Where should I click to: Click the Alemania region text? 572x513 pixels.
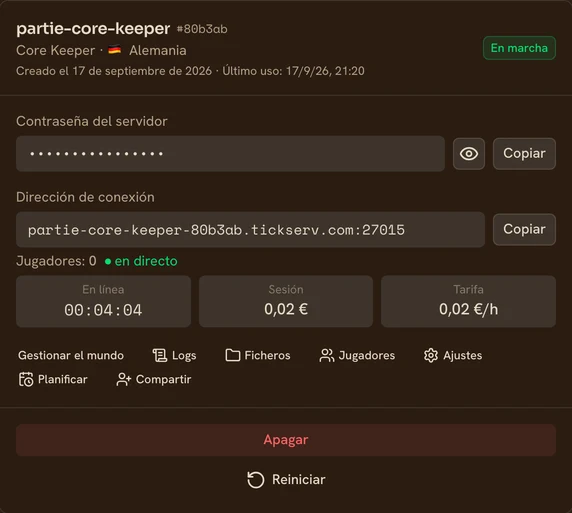coord(158,50)
